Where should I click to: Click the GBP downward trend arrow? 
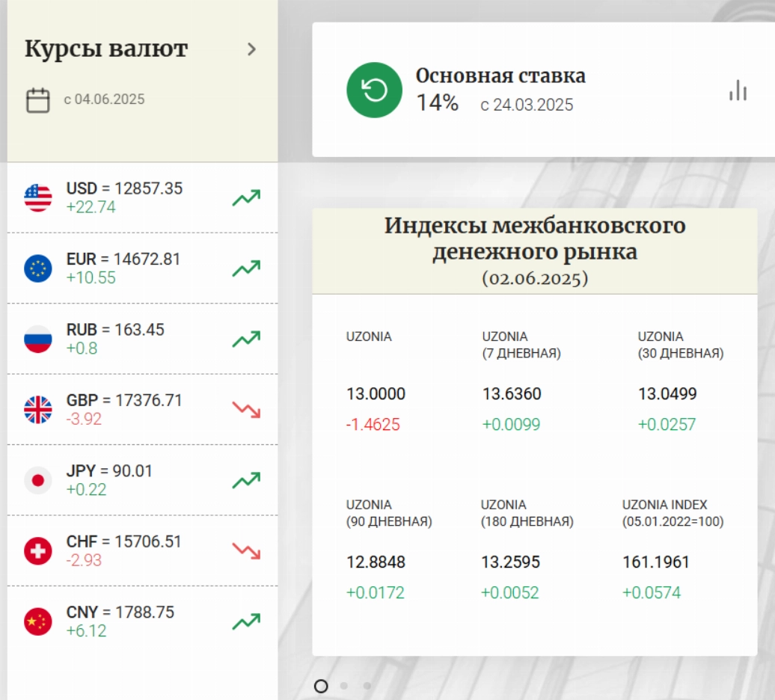(246, 410)
